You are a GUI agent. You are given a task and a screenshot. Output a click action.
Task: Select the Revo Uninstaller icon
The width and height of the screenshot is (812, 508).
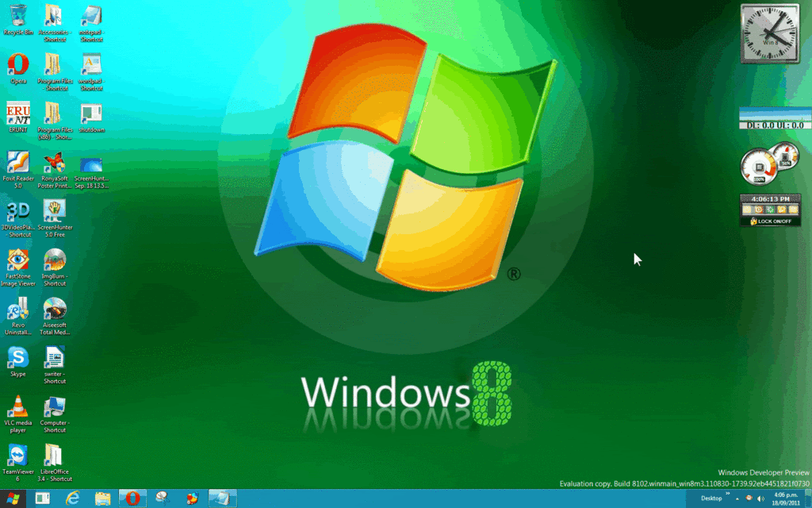coord(18,316)
